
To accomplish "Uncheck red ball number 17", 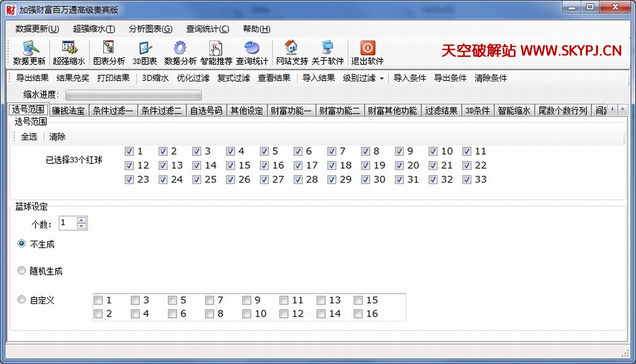I will tap(298, 166).
